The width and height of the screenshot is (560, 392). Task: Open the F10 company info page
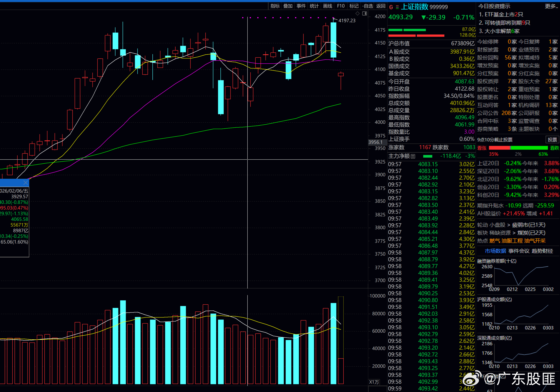(x=341, y=6)
